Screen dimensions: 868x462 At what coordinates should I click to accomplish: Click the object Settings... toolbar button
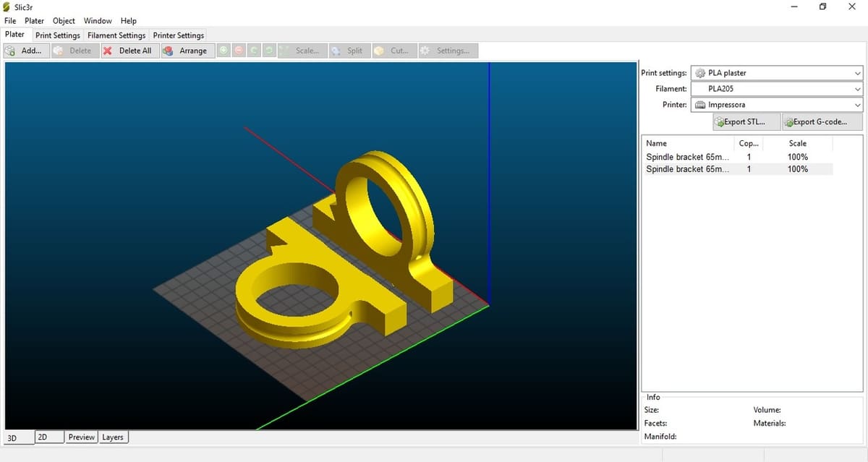click(448, 51)
